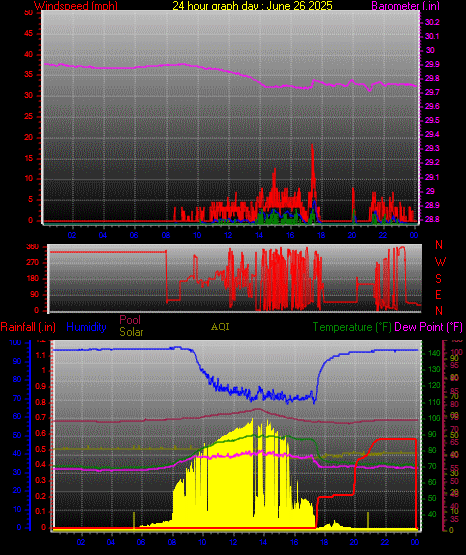Click the "AQI" legend label
This screenshot has width=466, height=555.
pos(220,327)
